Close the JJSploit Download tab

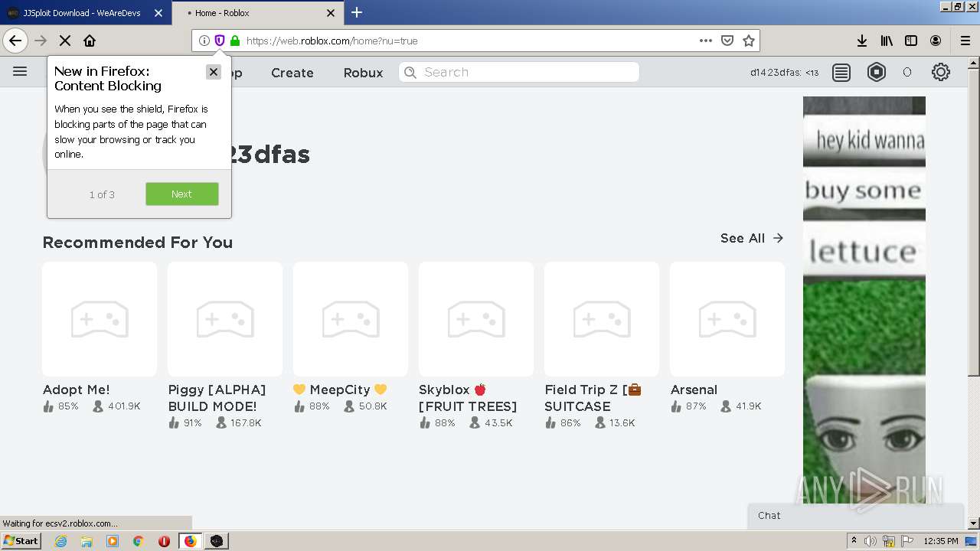click(x=158, y=13)
